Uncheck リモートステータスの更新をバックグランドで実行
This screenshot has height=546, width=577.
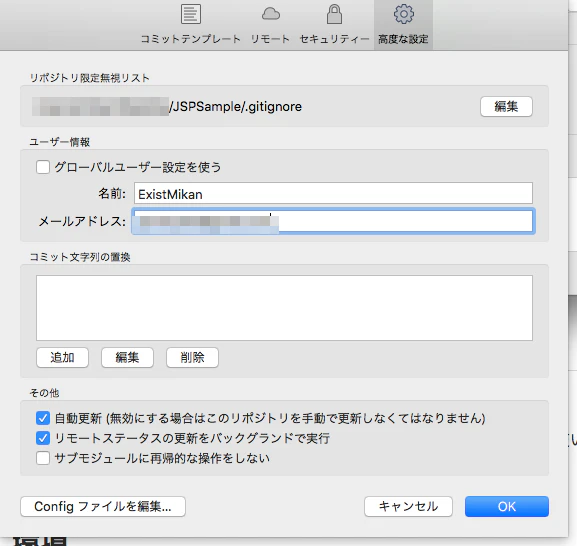click(x=43, y=438)
